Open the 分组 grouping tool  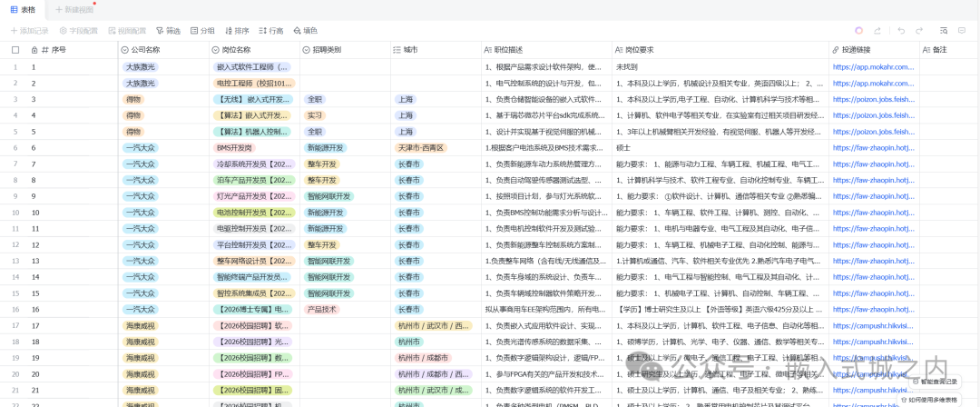pyautogui.click(x=202, y=31)
